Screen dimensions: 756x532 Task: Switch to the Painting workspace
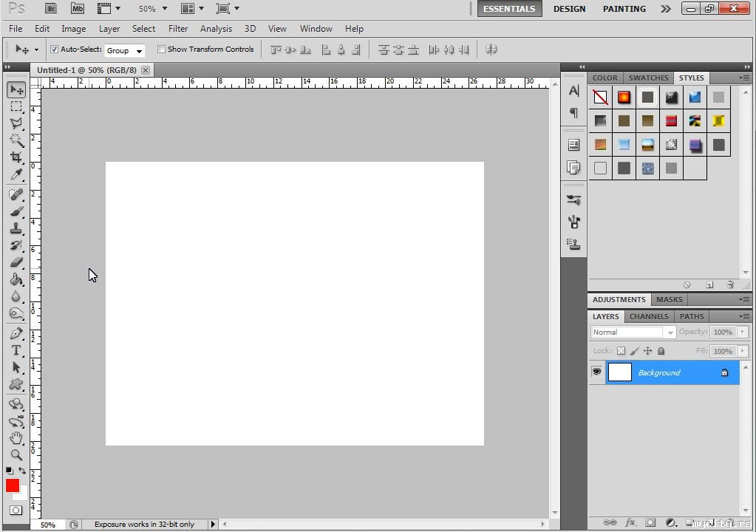point(624,9)
